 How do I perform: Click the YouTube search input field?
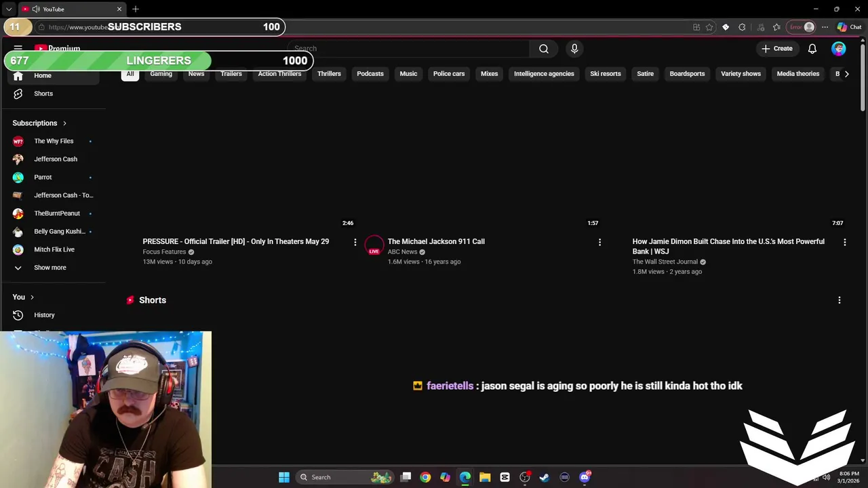(408, 49)
